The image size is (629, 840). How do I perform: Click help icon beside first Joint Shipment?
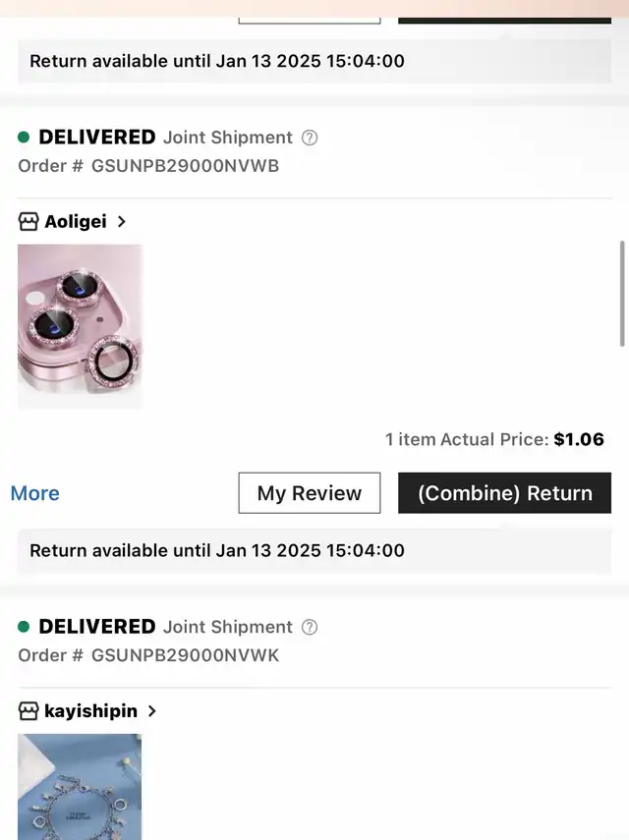310,138
